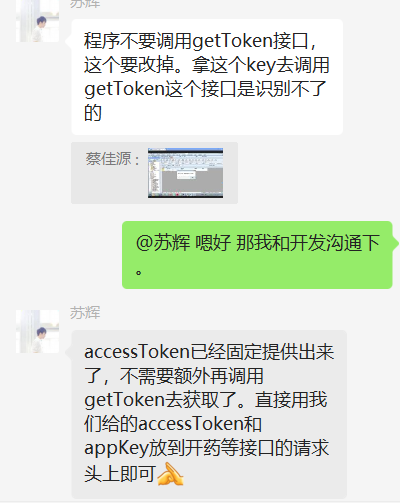
Task: Click the 蔡佳源 name in quoted reply
Action: click(109, 159)
